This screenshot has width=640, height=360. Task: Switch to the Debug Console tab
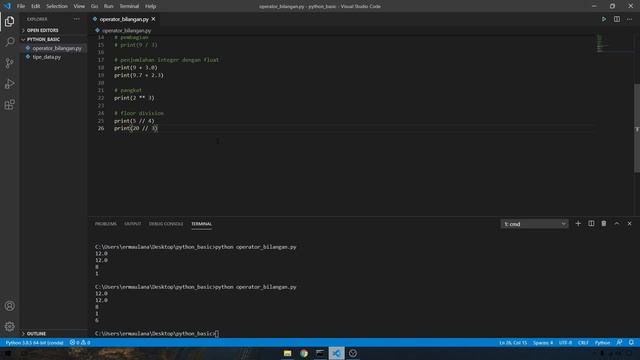(x=166, y=224)
